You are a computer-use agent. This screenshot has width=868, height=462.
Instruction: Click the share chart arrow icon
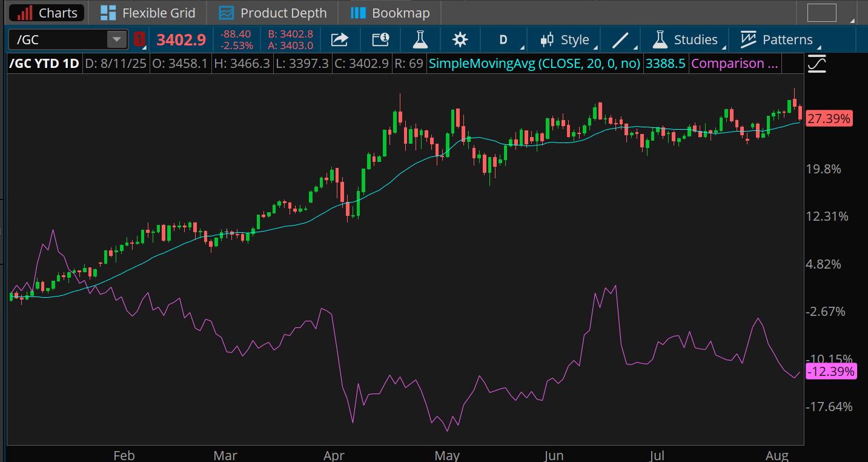tap(340, 40)
